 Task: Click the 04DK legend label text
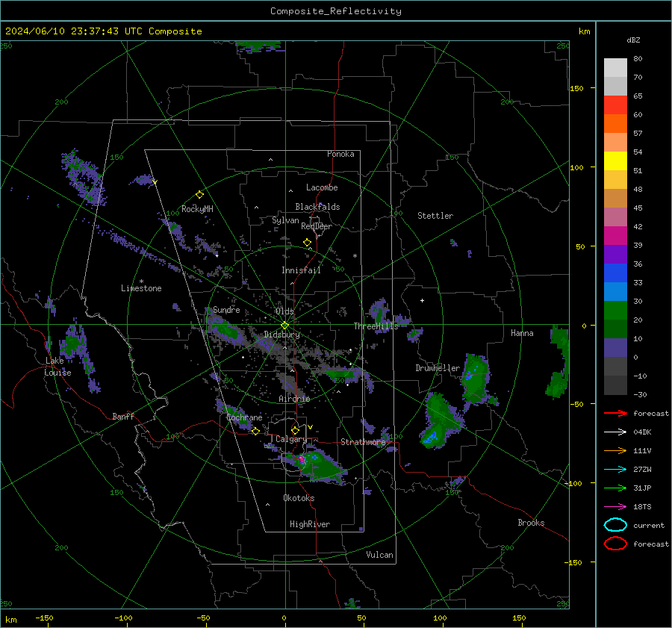(642, 432)
